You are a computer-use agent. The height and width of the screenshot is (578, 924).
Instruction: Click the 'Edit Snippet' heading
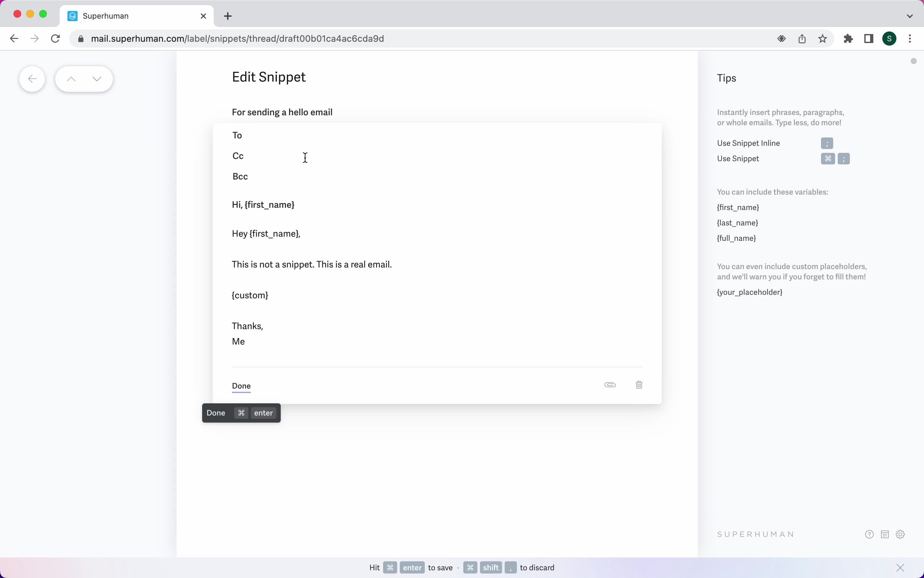269,77
